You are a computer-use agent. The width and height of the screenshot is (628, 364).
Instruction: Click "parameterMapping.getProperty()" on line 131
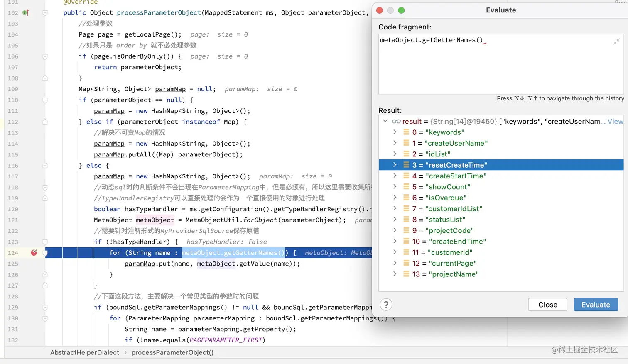coord(235,329)
